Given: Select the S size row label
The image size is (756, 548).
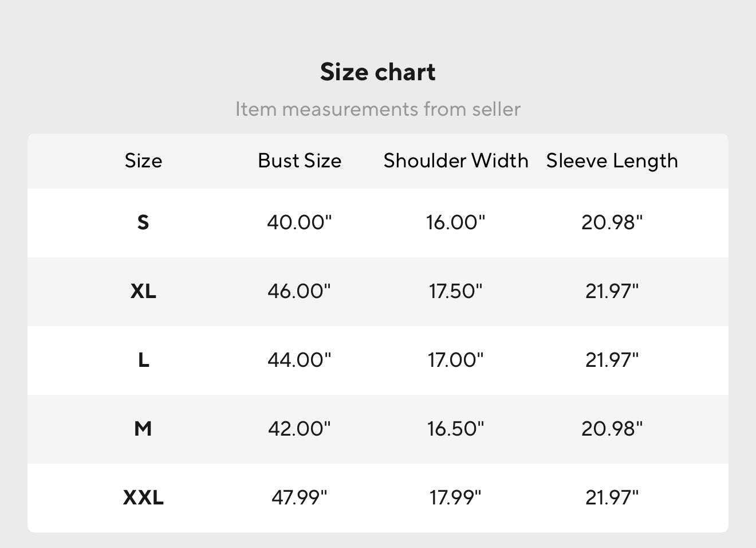Looking at the screenshot, I should [x=143, y=222].
